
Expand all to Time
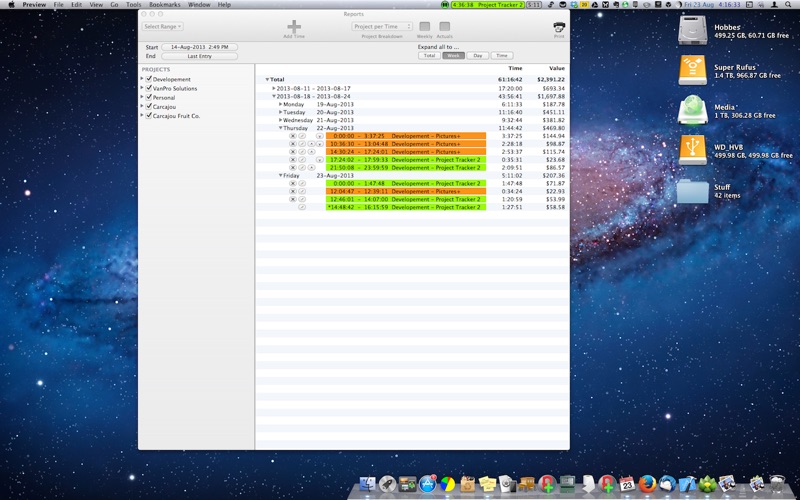pyautogui.click(x=502, y=56)
